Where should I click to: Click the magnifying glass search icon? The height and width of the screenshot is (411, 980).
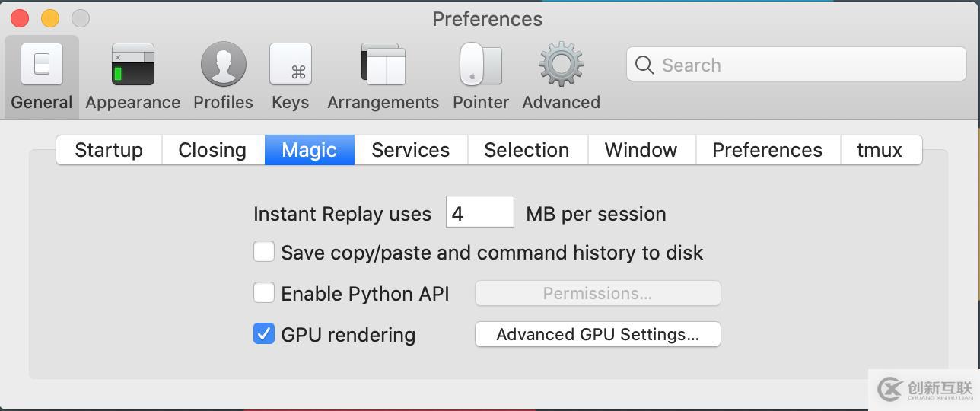click(644, 65)
